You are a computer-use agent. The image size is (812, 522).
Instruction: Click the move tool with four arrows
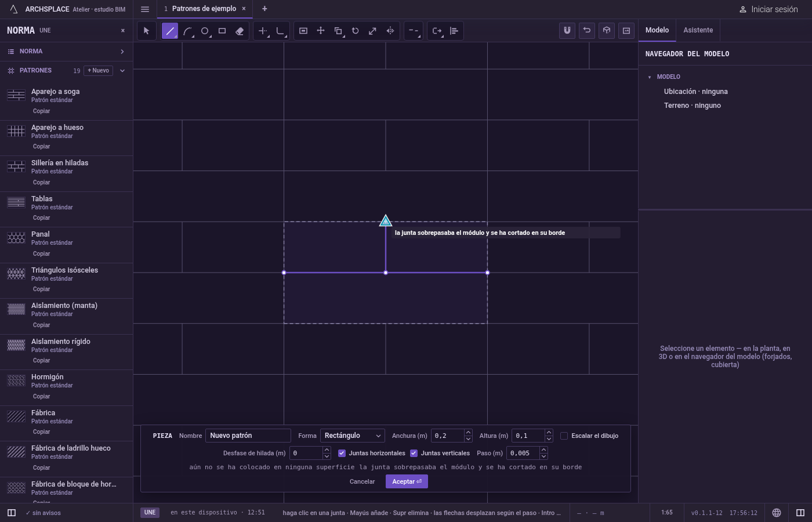click(321, 31)
